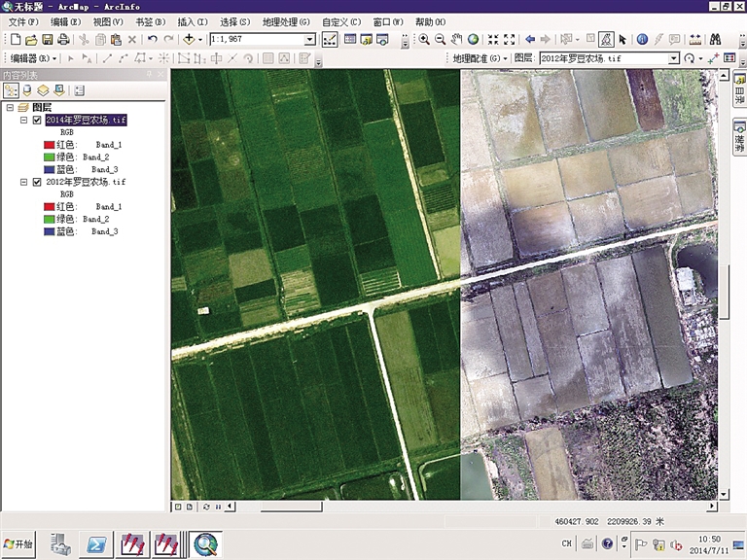Click the Find binoculars icon
The width and height of the screenshot is (747, 560).
click(x=714, y=40)
